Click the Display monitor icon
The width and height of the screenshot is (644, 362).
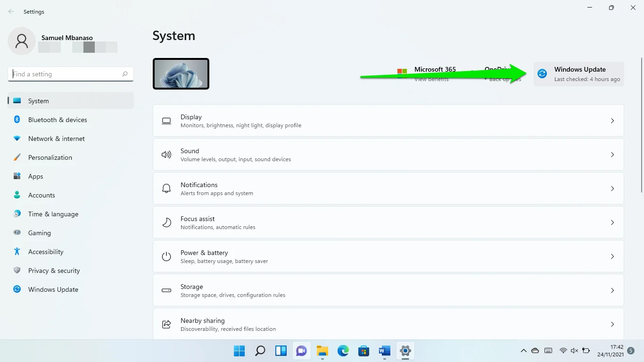[x=166, y=121]
